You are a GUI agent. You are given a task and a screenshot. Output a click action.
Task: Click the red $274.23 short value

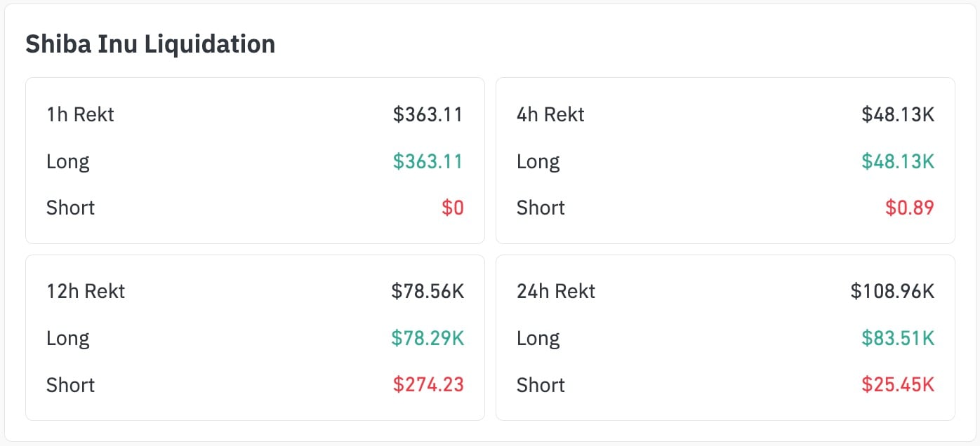(428, 385)
